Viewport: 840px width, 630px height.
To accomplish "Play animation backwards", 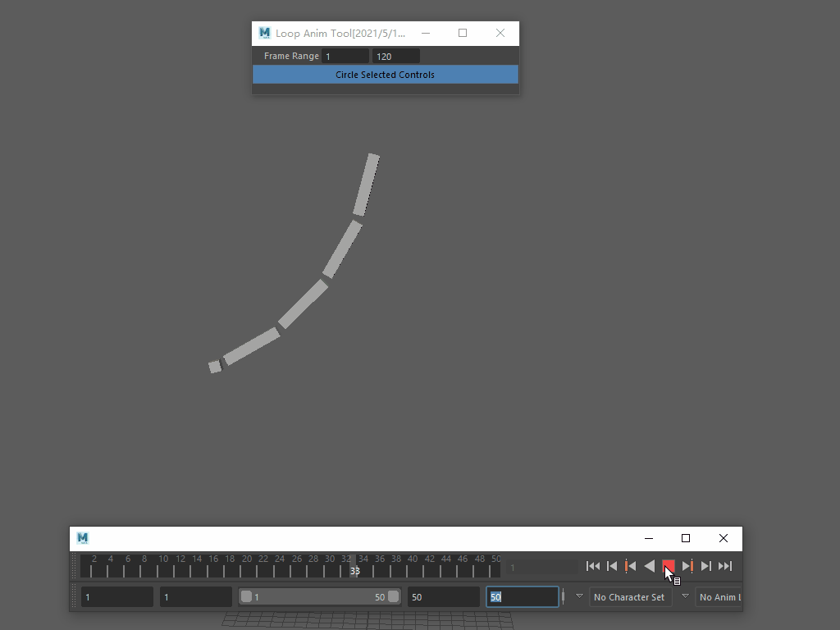I will tap(650, 566).
